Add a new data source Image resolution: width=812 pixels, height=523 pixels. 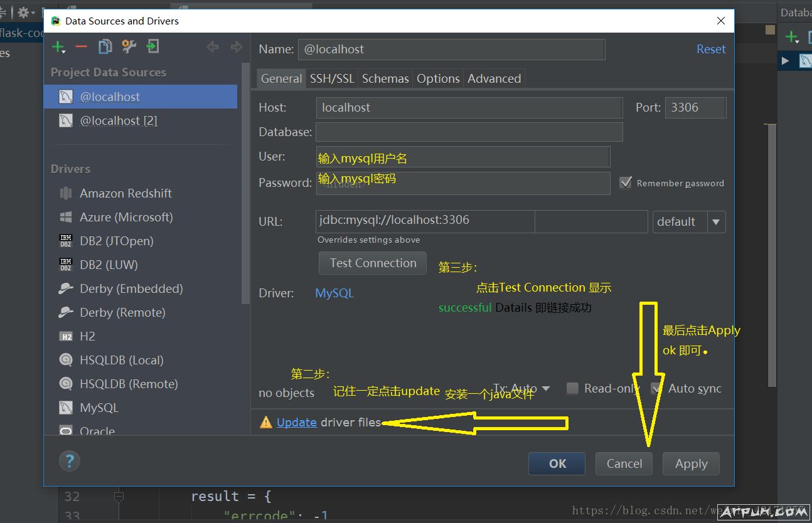click(x=56, y=46)
